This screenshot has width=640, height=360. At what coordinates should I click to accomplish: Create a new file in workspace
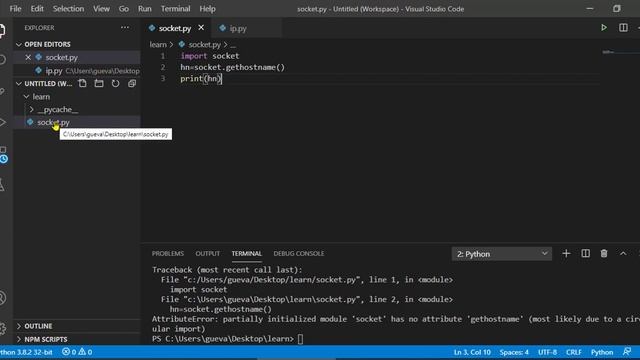(x=82, y=83)
